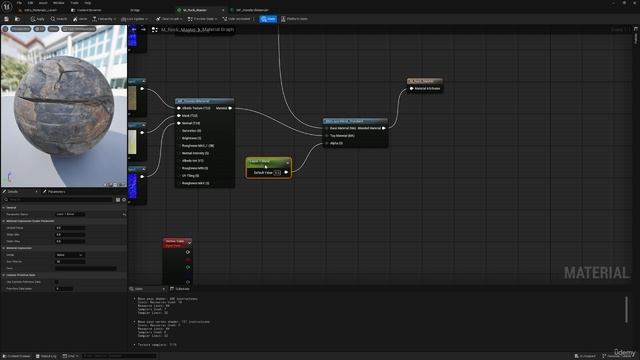Click the Default Value field in Details

[70, 228]
